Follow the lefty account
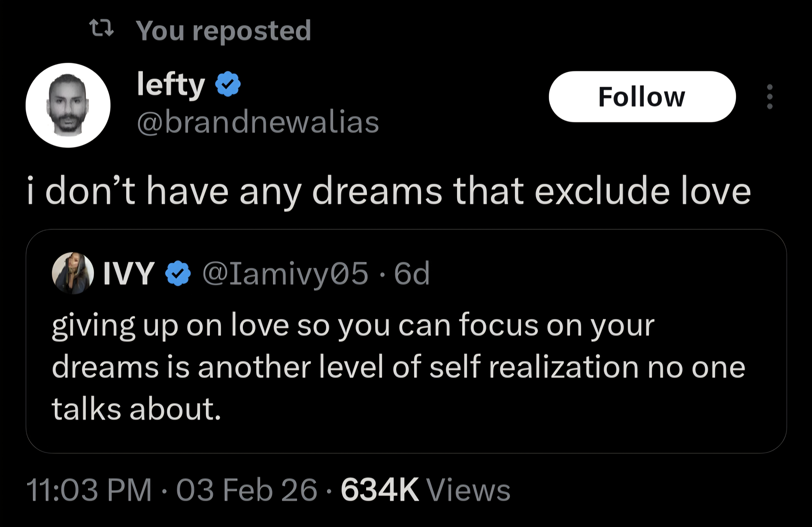The width and height of the screenshot is (812, 527). [x=642, y=97]
